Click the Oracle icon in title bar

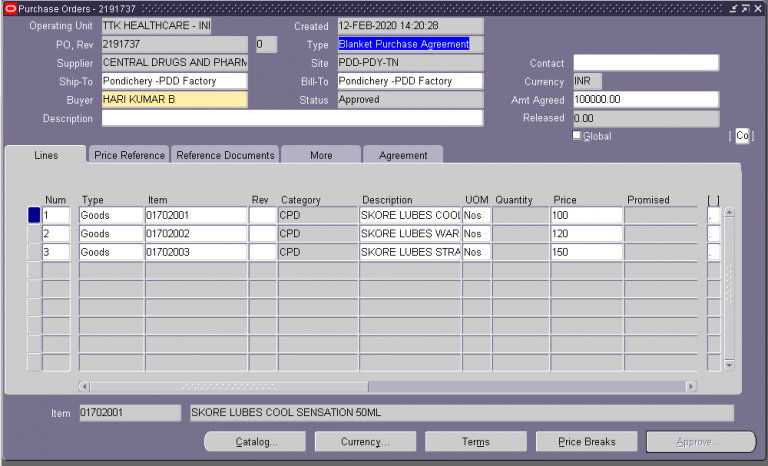[10, 8]
